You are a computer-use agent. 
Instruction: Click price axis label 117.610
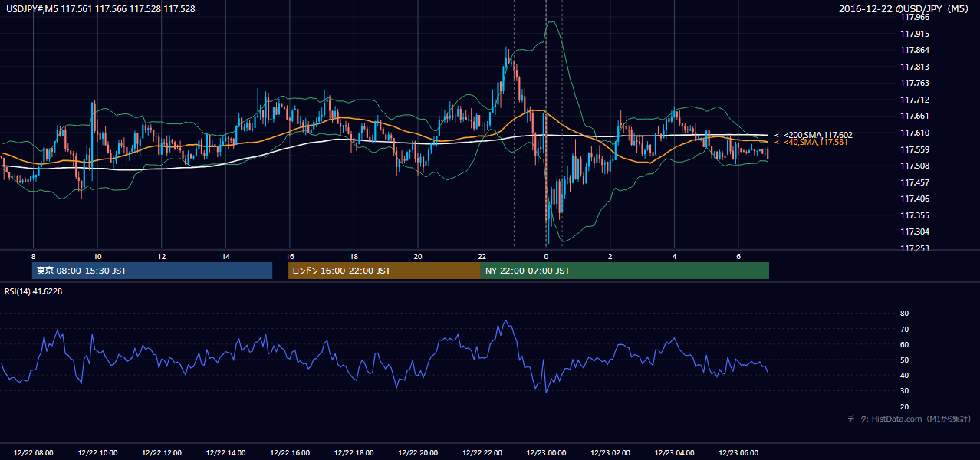pos(916,133)
